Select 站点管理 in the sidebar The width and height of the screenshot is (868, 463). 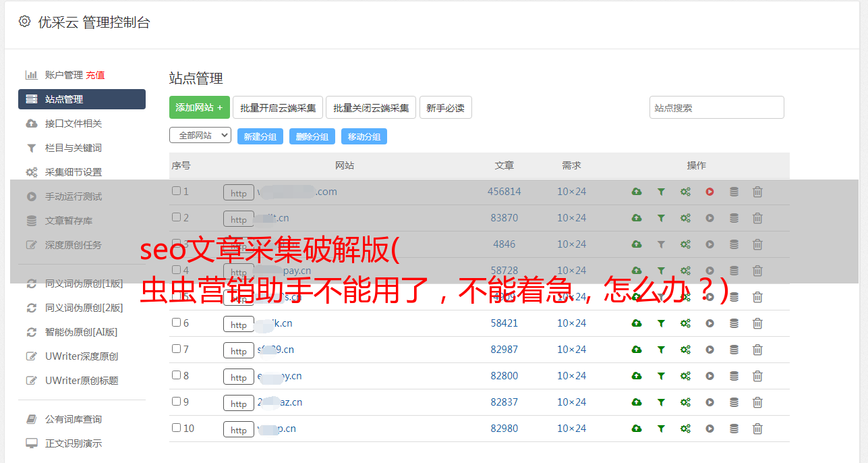[x=82, y=99]
